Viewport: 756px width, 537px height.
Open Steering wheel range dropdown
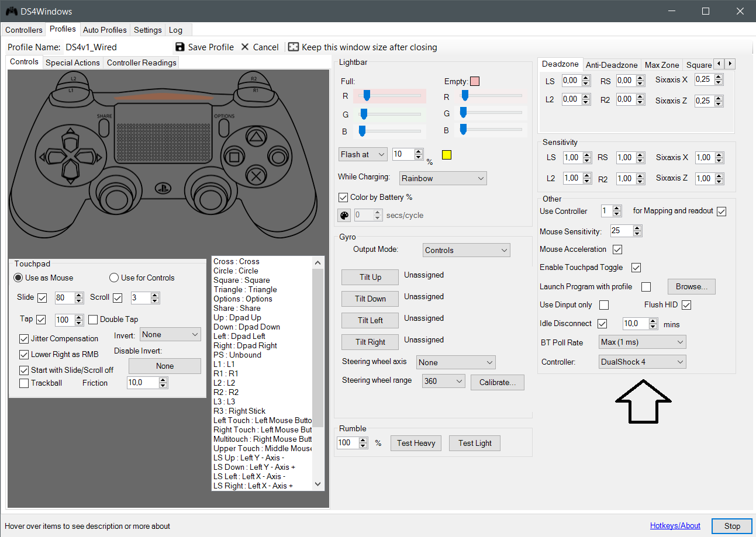pos(443,381)
